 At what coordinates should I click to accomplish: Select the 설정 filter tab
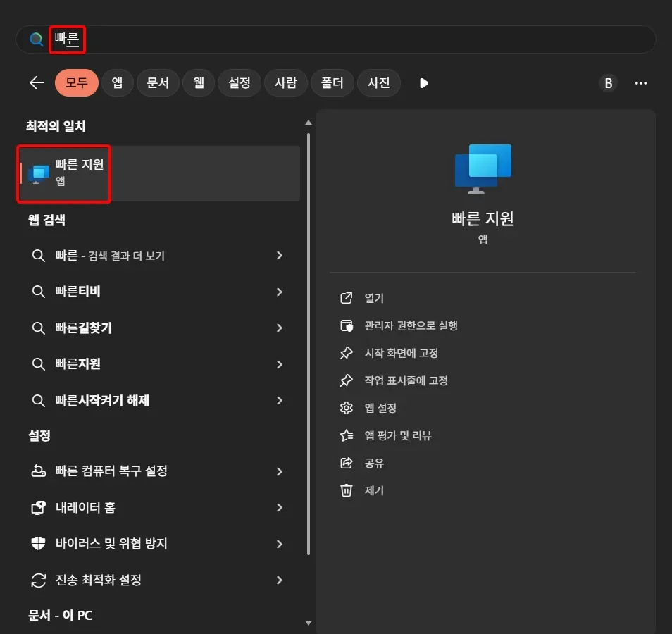coord(239,83)
